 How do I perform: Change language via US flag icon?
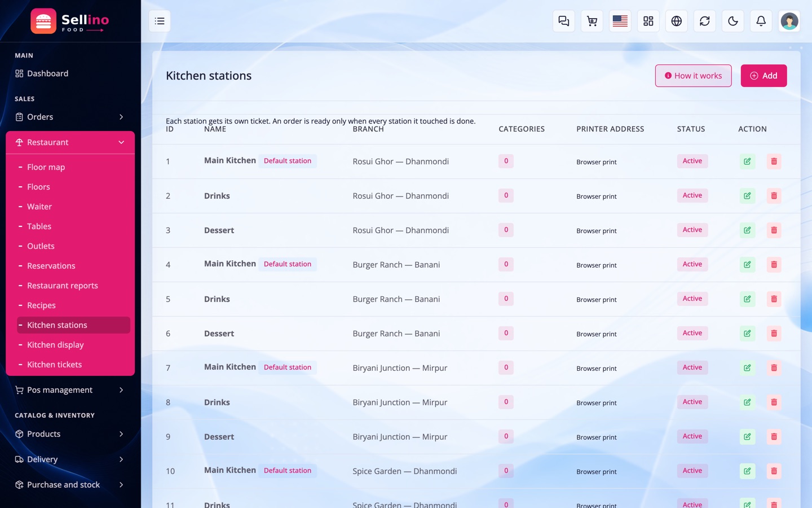(x=620, y=21)
